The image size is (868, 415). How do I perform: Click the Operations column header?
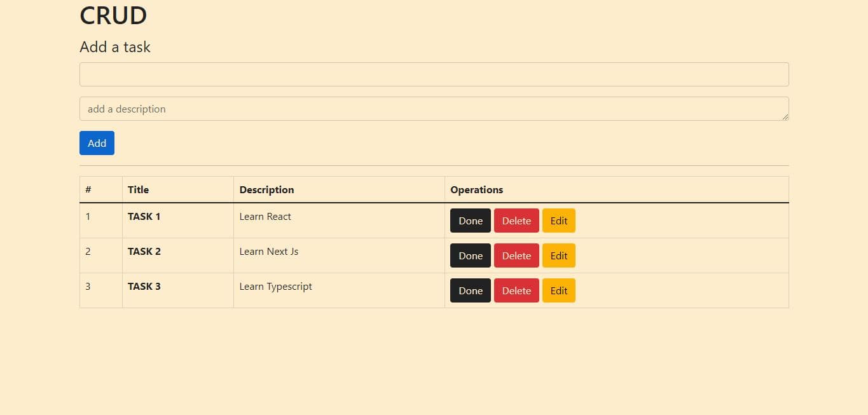coord(476,189)
